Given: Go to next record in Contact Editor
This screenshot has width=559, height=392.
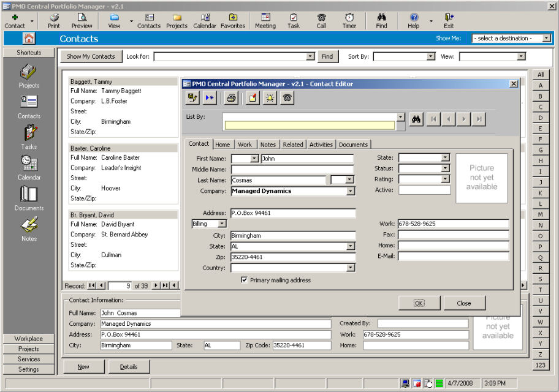Looking at the screenshot, I should pyautogui.click(x=463, y=119).
